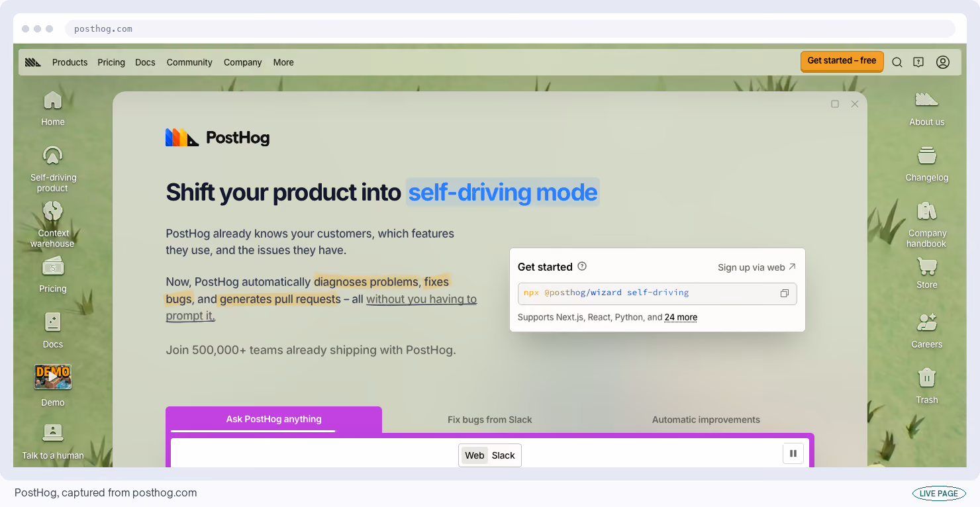The width and height of the screenshot is (980, 507).
Task: Click the PostHog hedgehog logo in navbar
Action: 33,62
